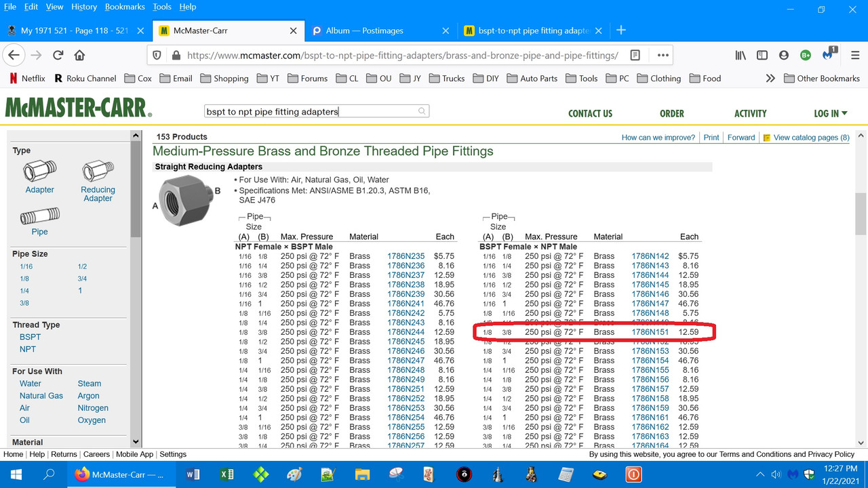Launch Word from the taskbar

click(193, 474)
